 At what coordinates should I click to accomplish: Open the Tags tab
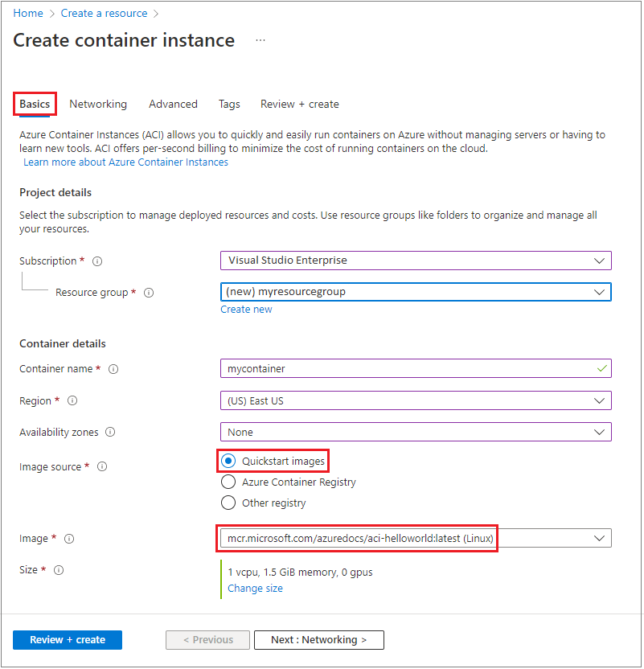[229, 104]
